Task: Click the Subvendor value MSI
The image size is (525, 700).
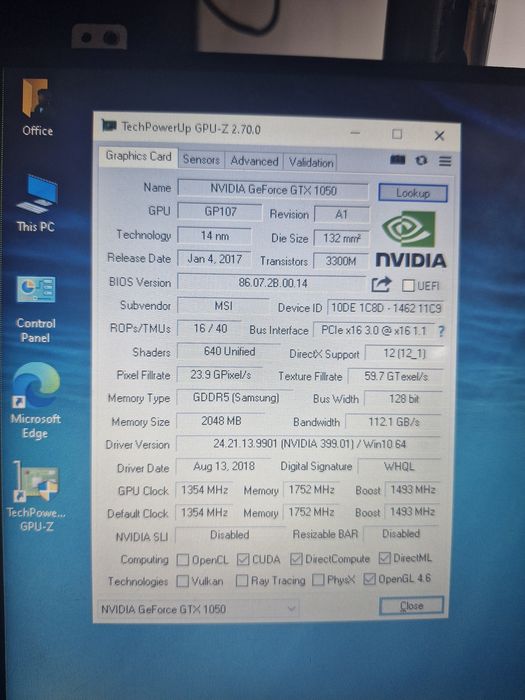Action: point(223,306)
